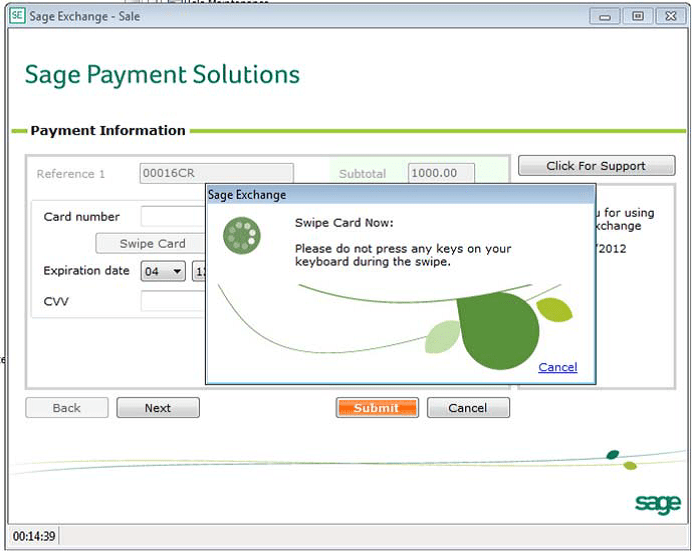Screen dimensions: 692x551
Task: Click the Reference 1 label
Action: tap(71, 174)
